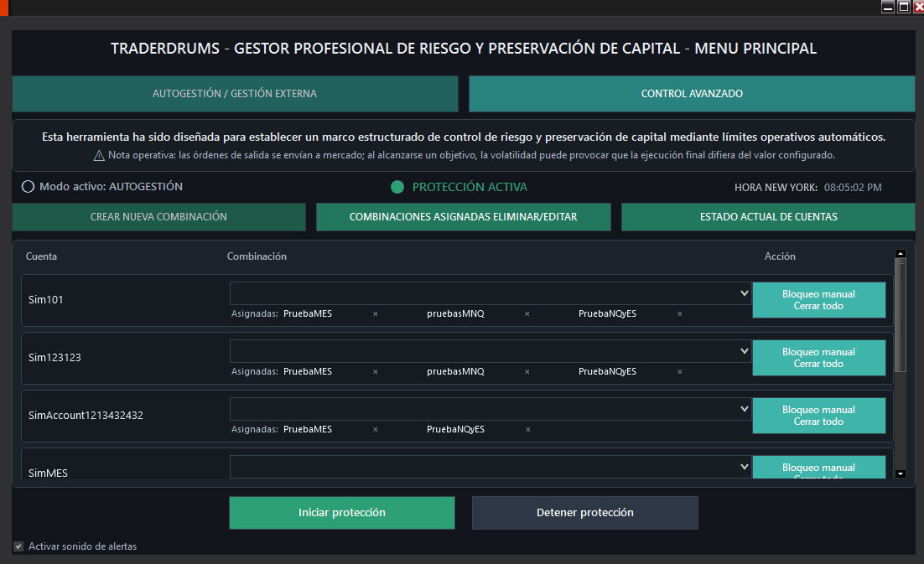Image resolution: width=924 pixels, height=564 pixels.
Task: Remove pruebasMNQ from Sim123123 account
Action: (x=527, y=372)
